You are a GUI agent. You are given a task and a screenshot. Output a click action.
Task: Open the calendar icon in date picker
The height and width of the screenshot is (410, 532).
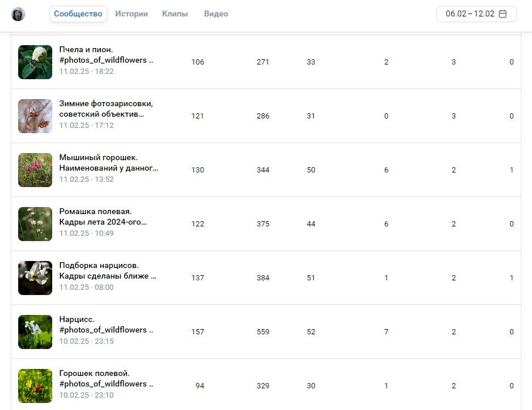pos(502,14)
